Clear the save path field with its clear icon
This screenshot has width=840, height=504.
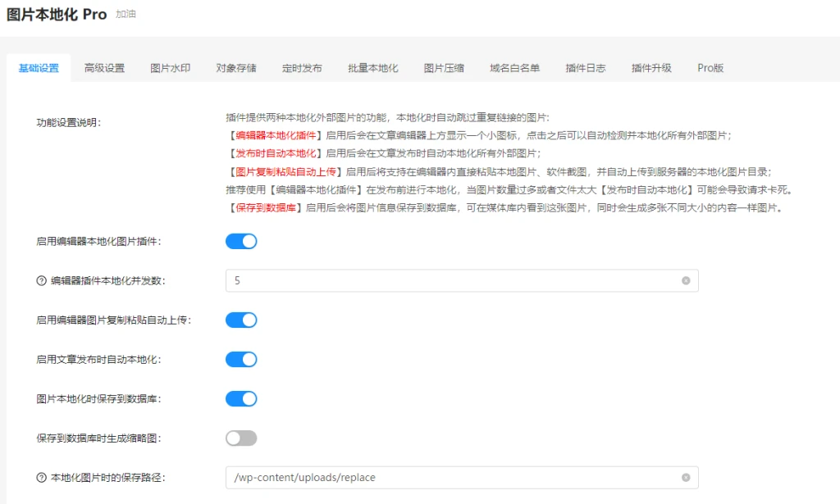686,477
